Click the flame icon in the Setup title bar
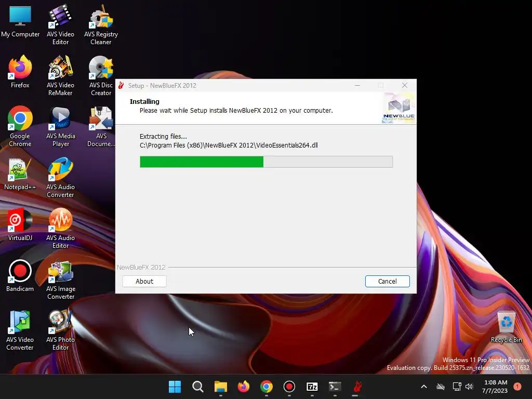532x399 pixels. point(121,86)
